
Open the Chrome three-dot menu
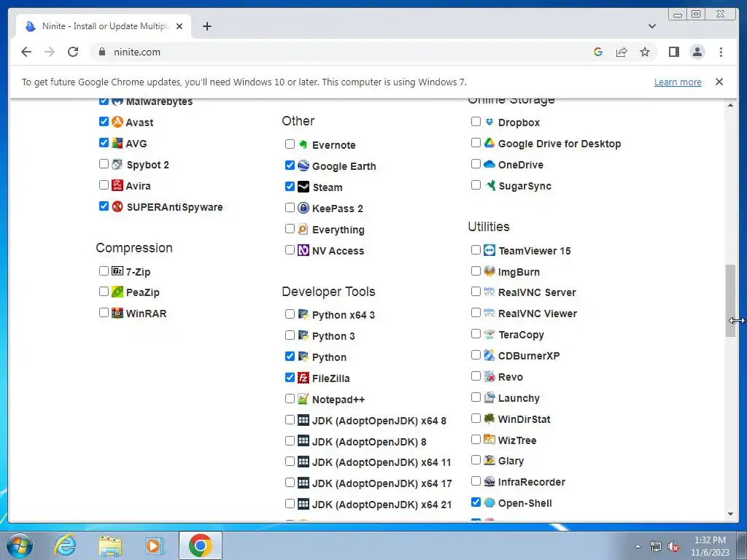721,52
